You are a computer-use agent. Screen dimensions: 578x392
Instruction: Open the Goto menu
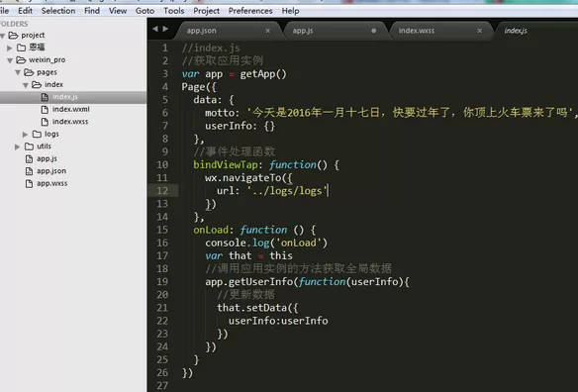tap(144, 11)
